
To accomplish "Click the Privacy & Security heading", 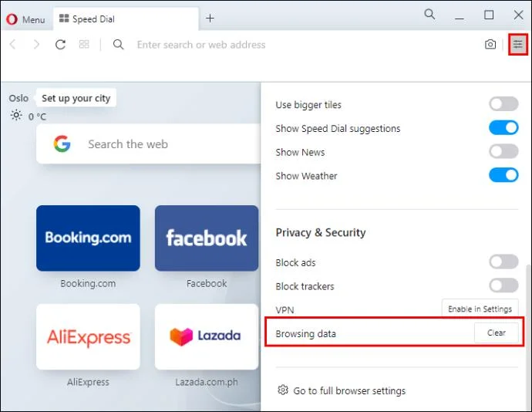I will click(x=321, y=233).
